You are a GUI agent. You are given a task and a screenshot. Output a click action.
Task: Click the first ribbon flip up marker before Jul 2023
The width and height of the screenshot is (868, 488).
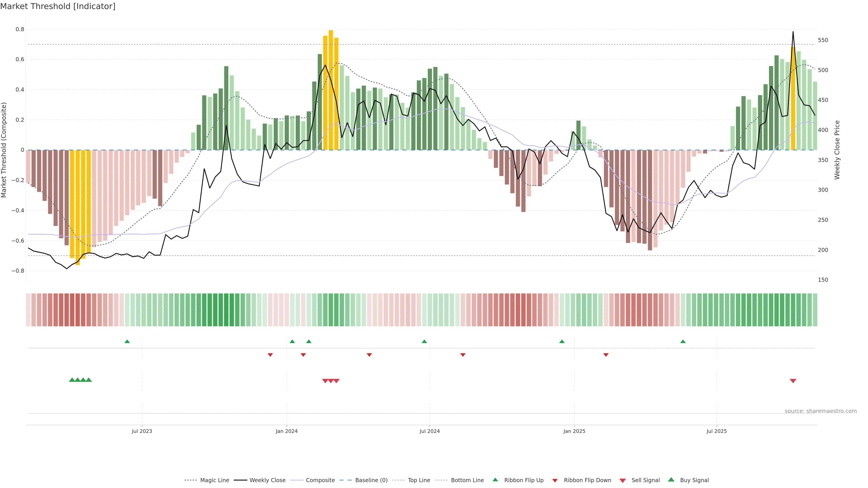(127, 342)
